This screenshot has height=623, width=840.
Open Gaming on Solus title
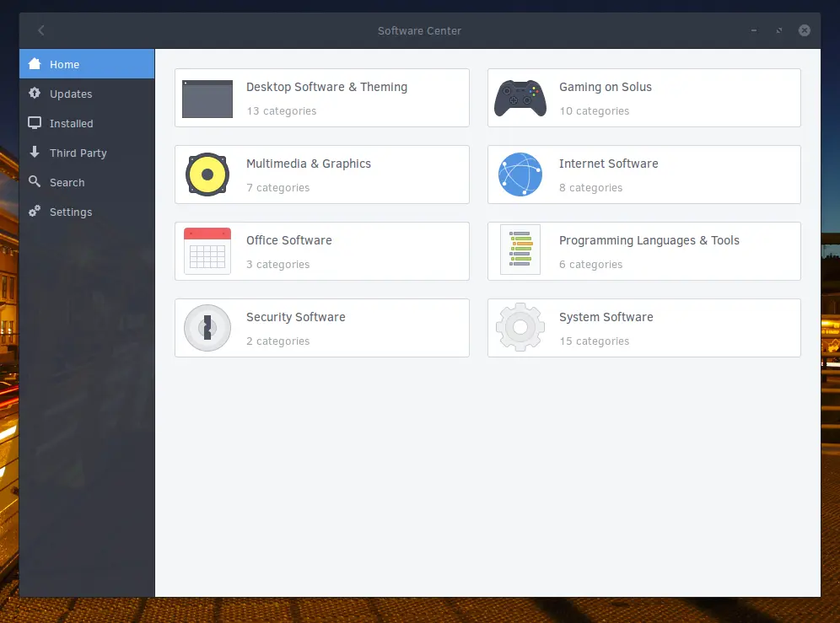(606, 87)
